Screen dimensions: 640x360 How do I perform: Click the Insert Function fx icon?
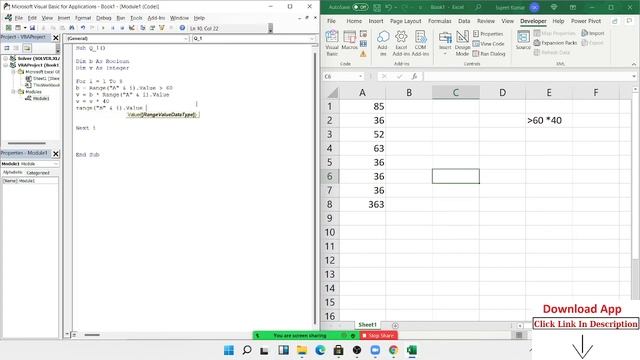(414, 76)
